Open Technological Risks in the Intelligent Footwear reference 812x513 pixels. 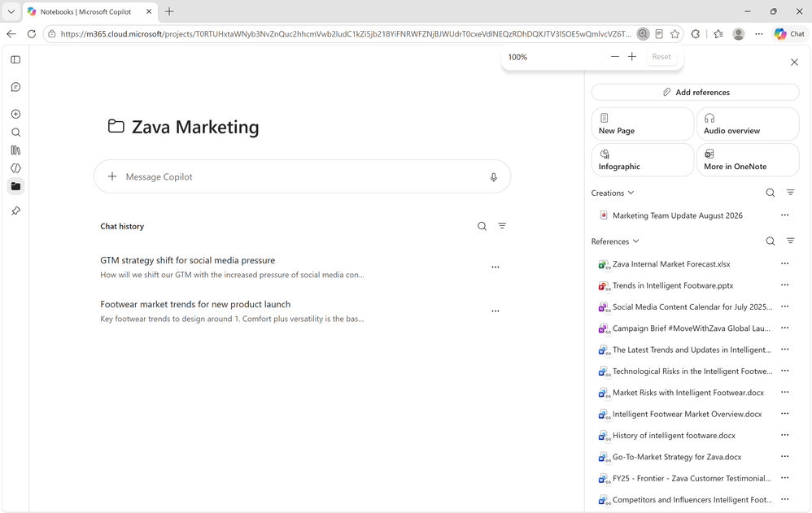tap(692, 372)
